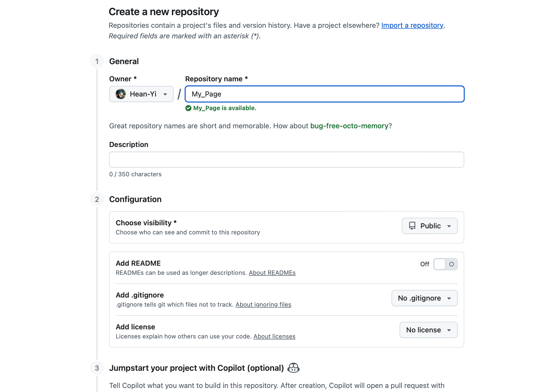The width and height of the screenshot is (539, 392).
Task: Click the owner avatar picture for Hean-Yi
Action: [121, 94]
